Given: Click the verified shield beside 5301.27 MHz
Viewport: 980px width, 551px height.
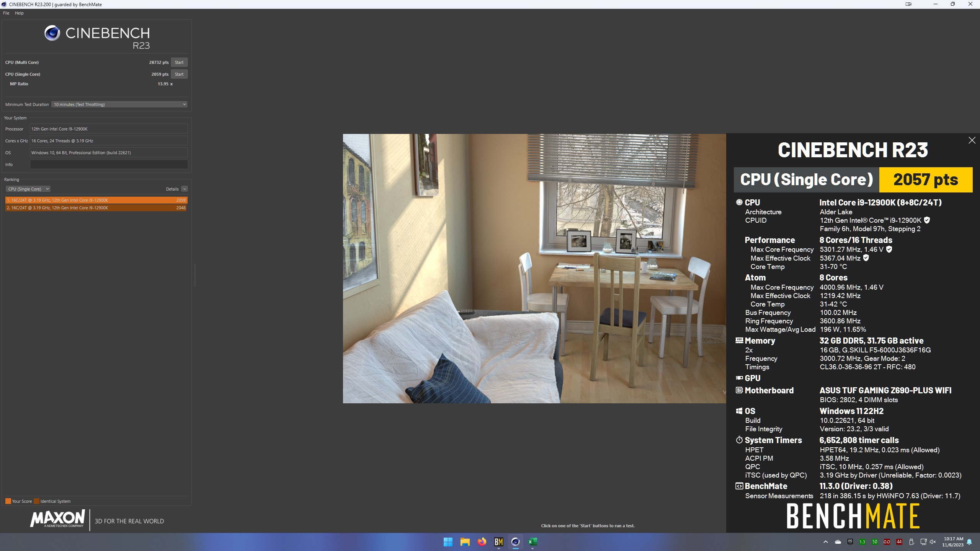Looking at the screenshot, I should (889, 249).
